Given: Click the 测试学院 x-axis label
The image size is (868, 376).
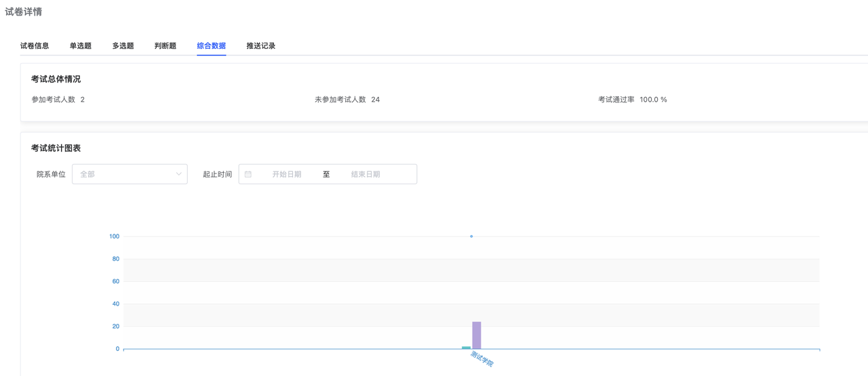Looking at the screenshot, I should tap(481, 359).
